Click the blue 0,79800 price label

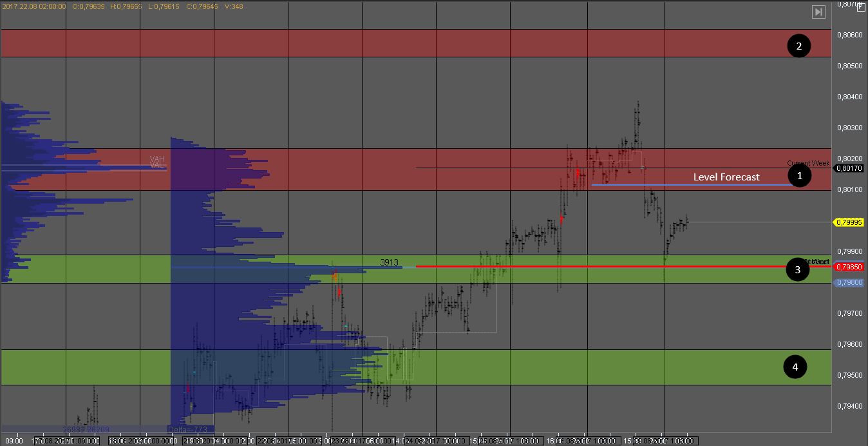849,282
